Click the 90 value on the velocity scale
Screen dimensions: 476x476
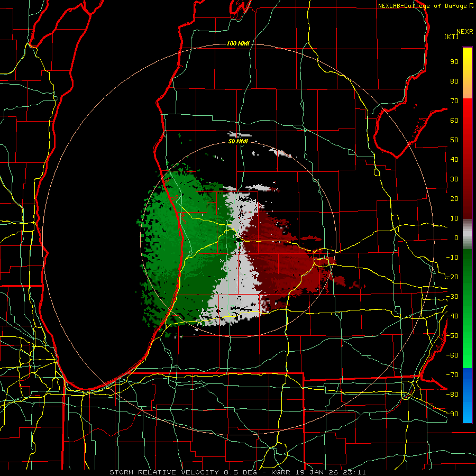tap(454, 62)
